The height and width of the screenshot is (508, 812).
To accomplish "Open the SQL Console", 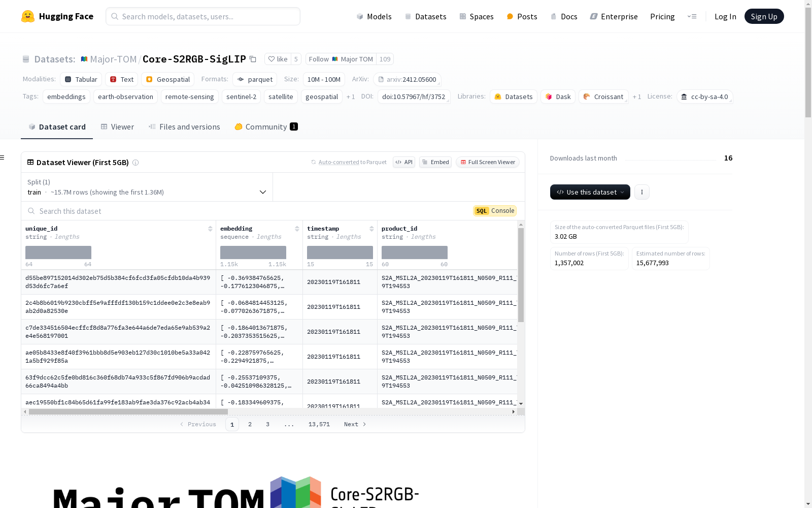I will (x=495, y=211).
